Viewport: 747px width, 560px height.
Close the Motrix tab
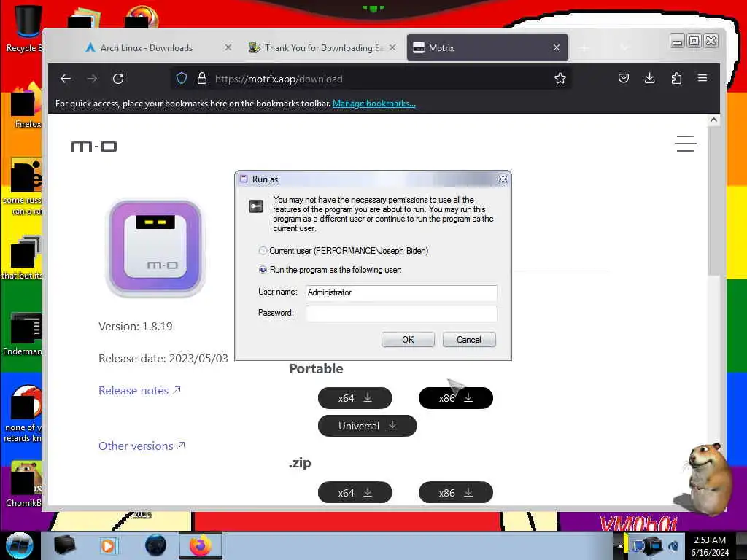(x=557, y=47)
